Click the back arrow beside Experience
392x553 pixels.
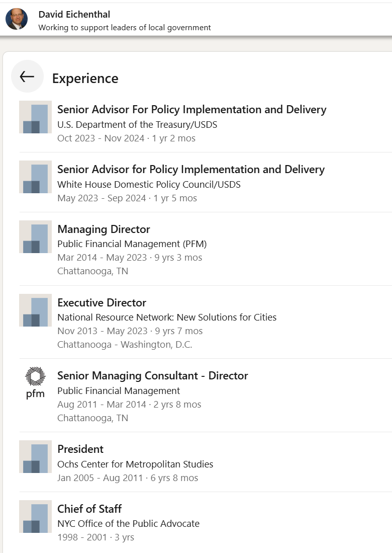pyautogui.click(x=27, y=76)
